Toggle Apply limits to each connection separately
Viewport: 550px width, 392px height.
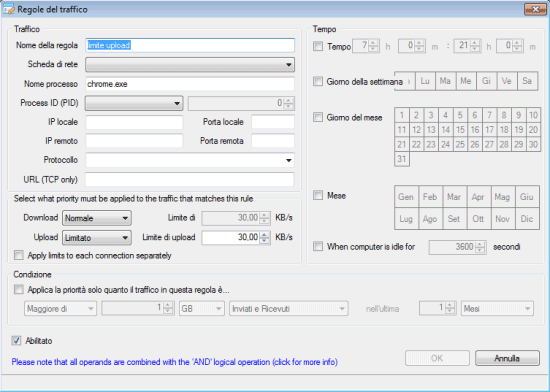[19, 255]
